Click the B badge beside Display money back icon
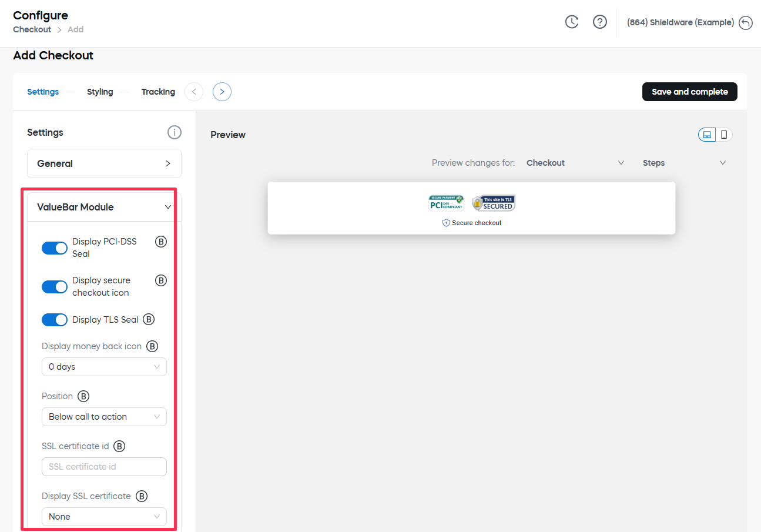 [152, 346]
